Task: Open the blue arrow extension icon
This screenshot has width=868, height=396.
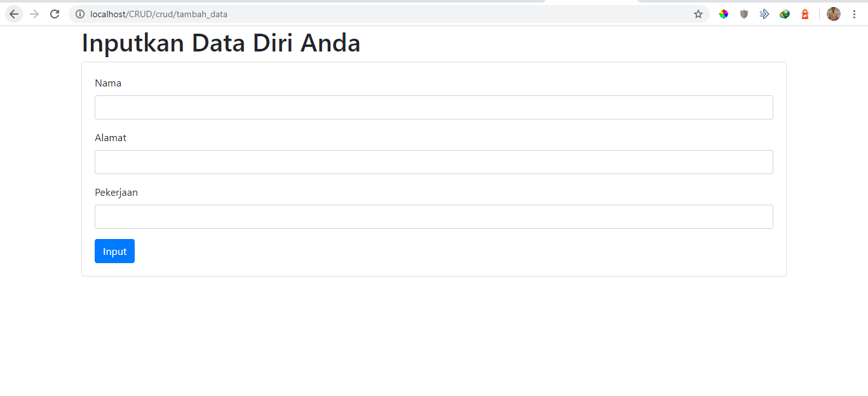Action: tap(764, 13)
